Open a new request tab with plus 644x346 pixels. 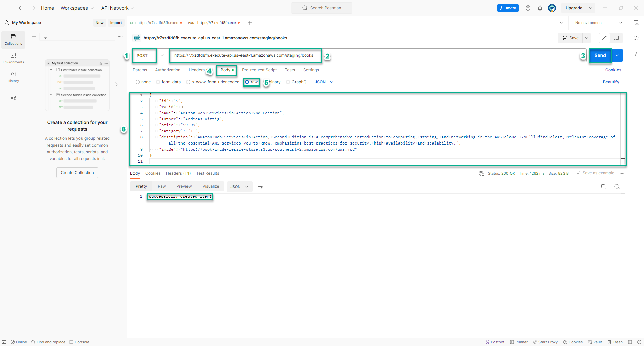click(250, 23)
